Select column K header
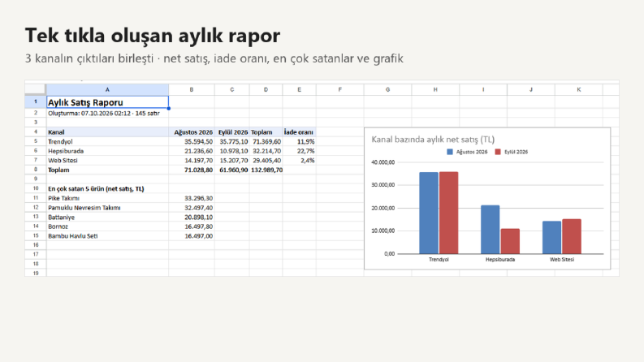Image resolution: width=644 pixels, height=362 pixels. (579, 89)
